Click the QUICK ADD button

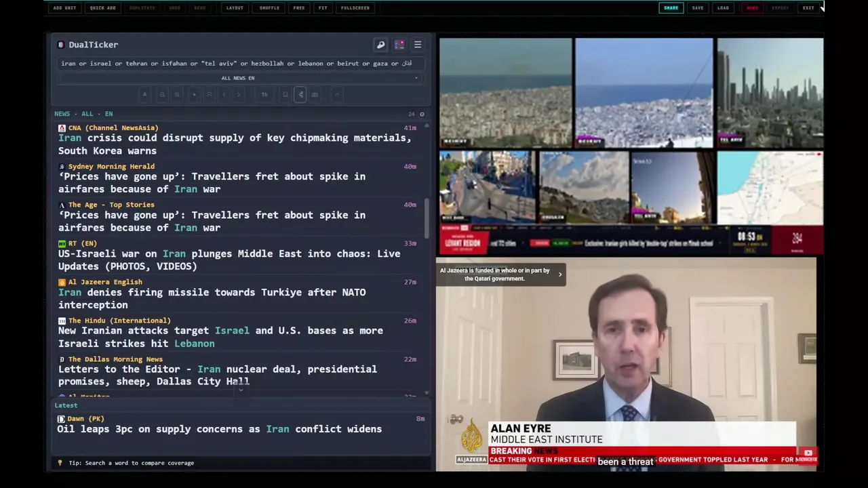coord(102,8)
